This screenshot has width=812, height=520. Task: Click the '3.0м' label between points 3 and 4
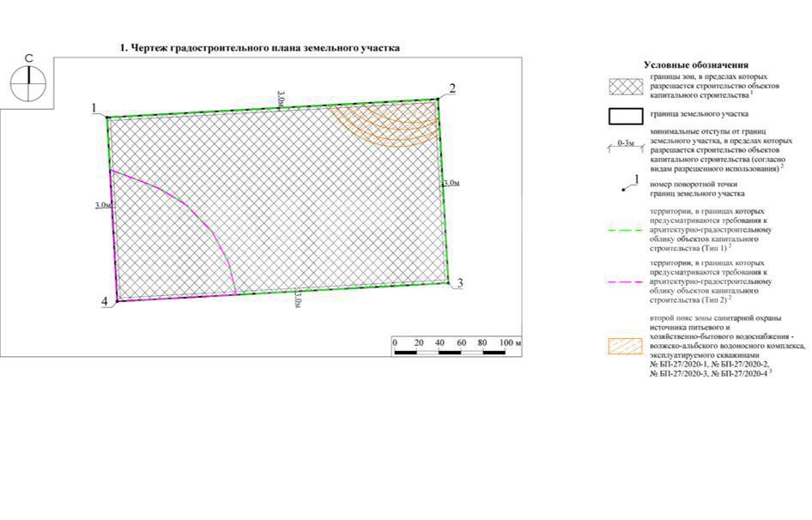(298, 299)
